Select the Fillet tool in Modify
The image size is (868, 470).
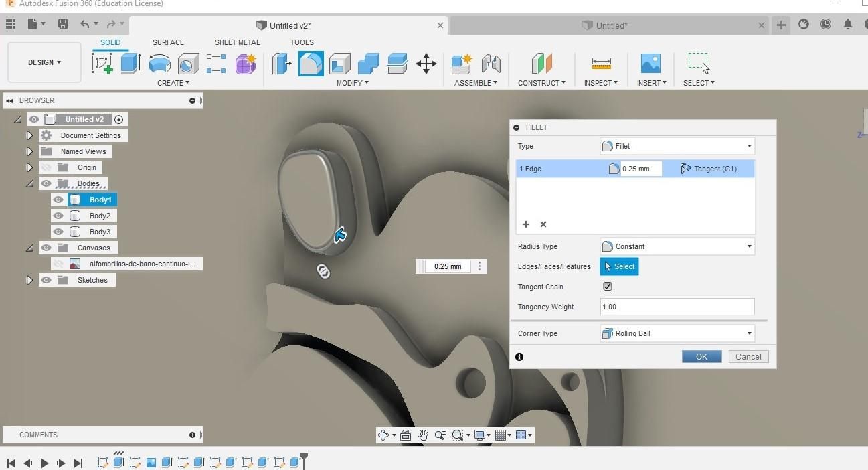(311, 64)
